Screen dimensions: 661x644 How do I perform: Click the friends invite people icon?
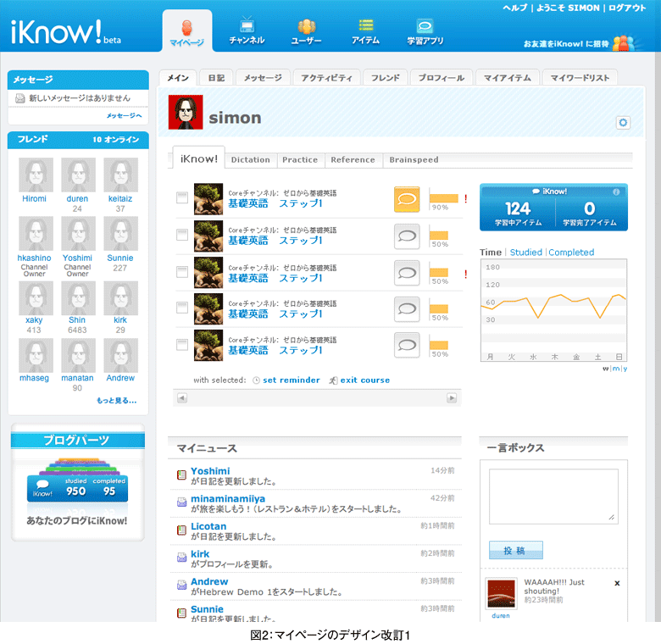tap(624, 43)
